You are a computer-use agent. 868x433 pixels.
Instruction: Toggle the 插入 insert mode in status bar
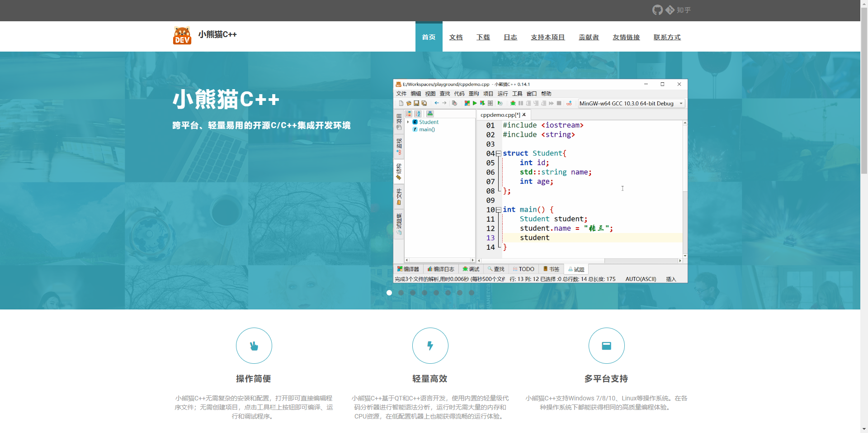[x=671, y=279]
